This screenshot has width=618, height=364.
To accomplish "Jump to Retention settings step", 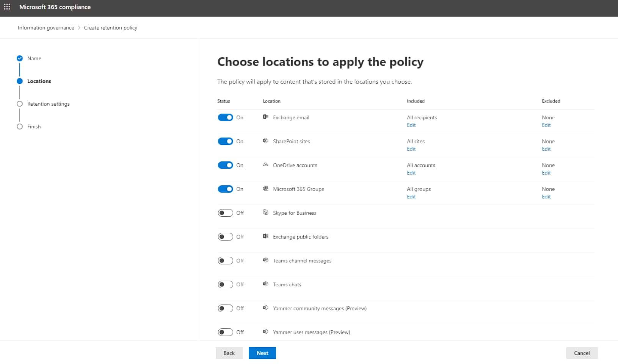I will tap(49, 104).
